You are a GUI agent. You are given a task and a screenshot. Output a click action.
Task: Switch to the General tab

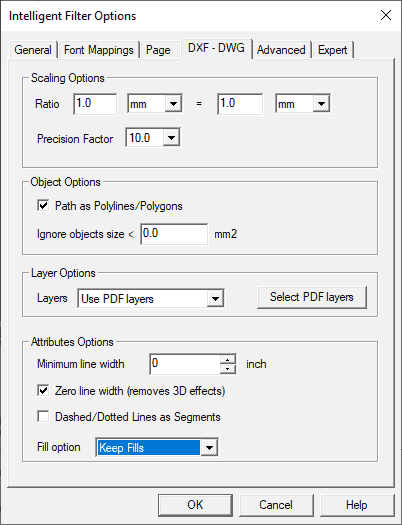[33, 50]
